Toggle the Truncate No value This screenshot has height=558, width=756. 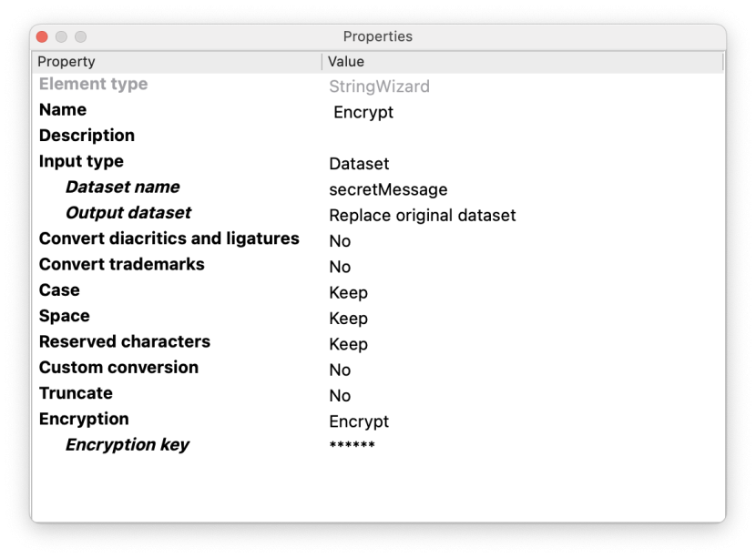pyautogui.click(x=340, y=396)
